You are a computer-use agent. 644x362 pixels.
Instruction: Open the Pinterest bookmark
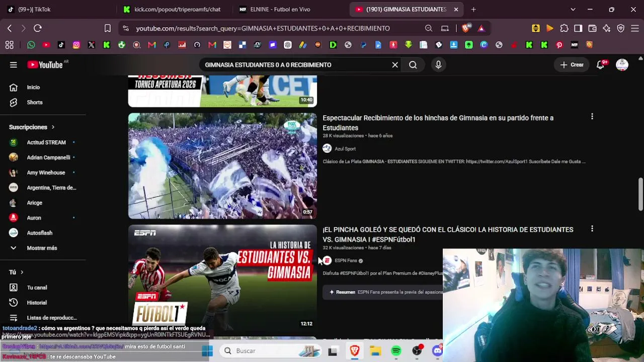(559, 45)
